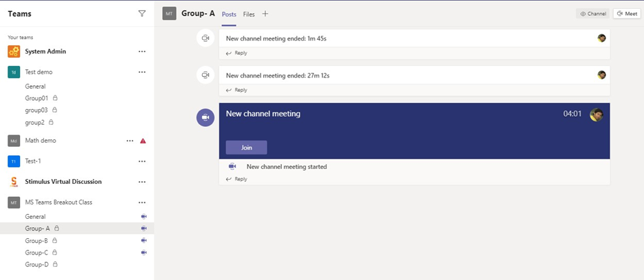Viewport: 644px width, 280px height.
Task: Open more options for Stimulus Virtual Discussion
Action: pyautogui.click(x=142, y=182)
